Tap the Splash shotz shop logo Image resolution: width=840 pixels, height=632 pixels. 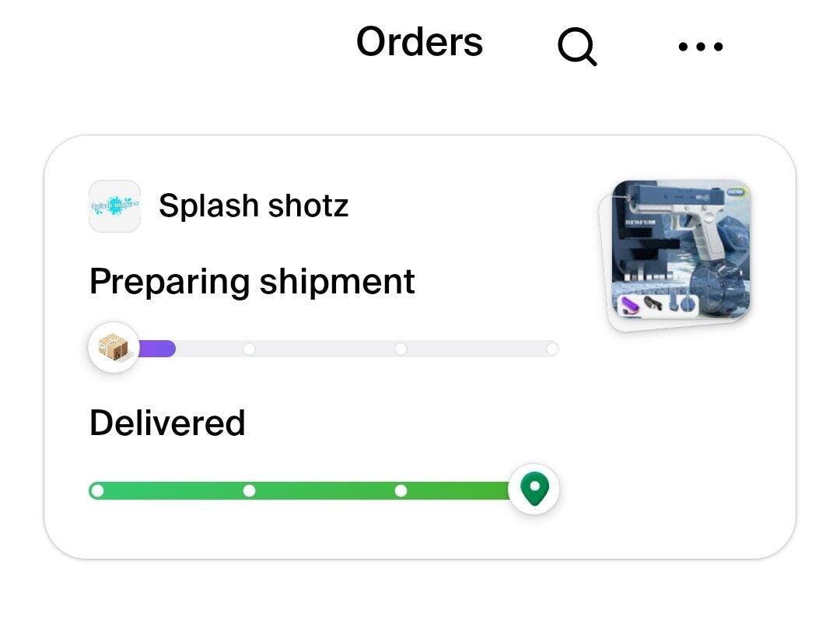tap(114, 205)
